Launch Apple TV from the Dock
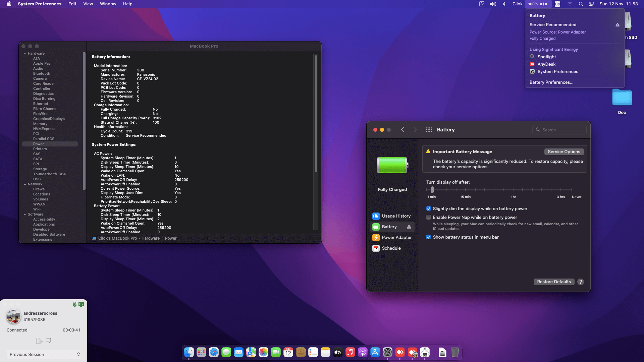Image resolution: width=644 pixels, height=362 pixels. (x=338, y=352)
